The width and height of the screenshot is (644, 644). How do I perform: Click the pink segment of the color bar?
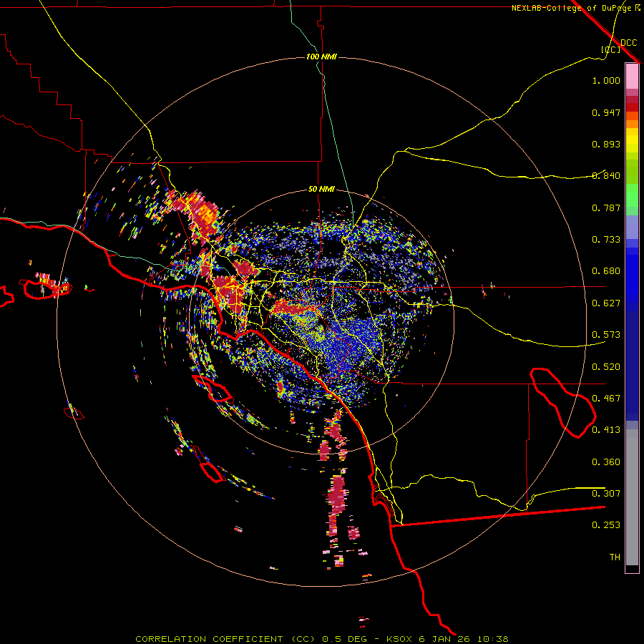[632, 76]
